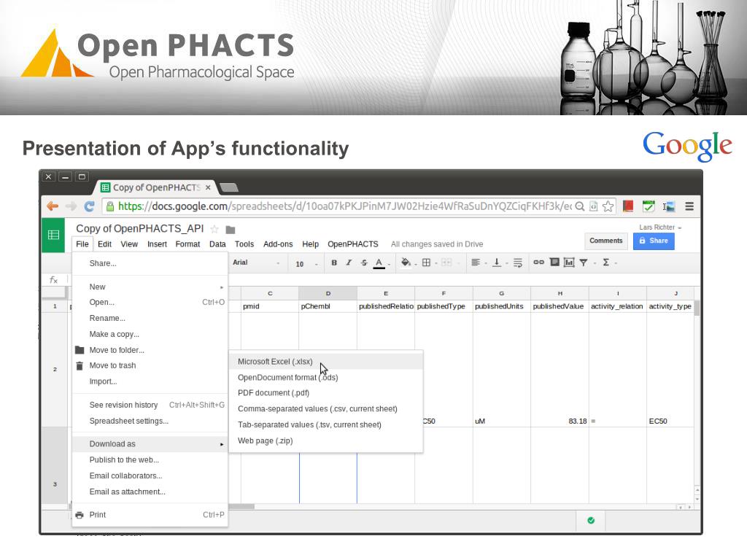Select Email as attachment...
The image size is (747, 560).
150,491
